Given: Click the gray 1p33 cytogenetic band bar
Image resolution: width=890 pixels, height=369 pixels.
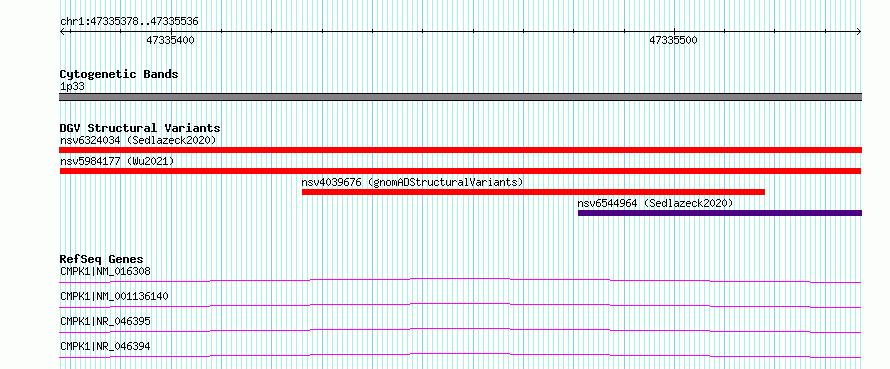Looking at the screenshot, I should tap(460, 97).
